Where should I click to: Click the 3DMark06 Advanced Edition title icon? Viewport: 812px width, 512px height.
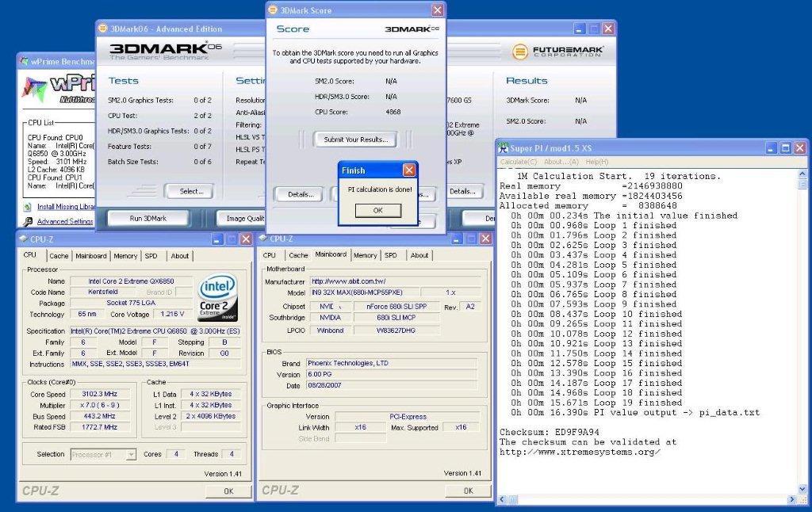tap(102, 29)
